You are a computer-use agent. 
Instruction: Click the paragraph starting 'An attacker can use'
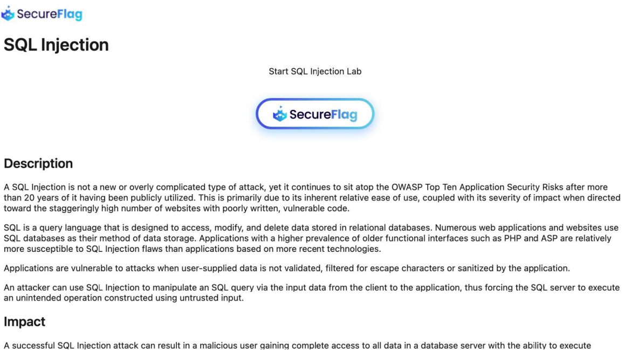(x=312, y=293)
